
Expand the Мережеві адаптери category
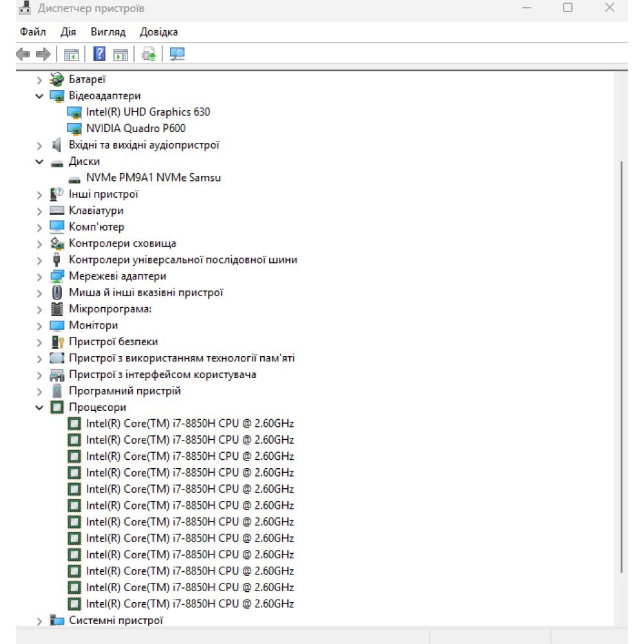(x=39, y=276)
